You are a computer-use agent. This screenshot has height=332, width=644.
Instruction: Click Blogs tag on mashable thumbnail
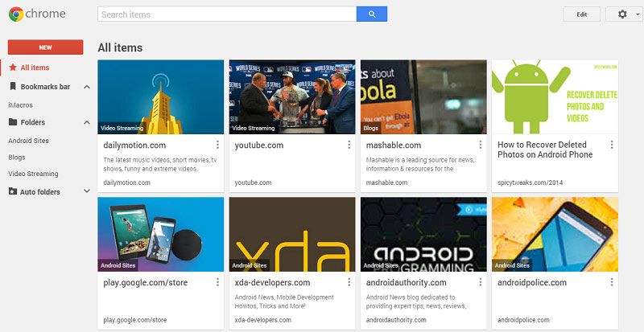tap(371, 128)
